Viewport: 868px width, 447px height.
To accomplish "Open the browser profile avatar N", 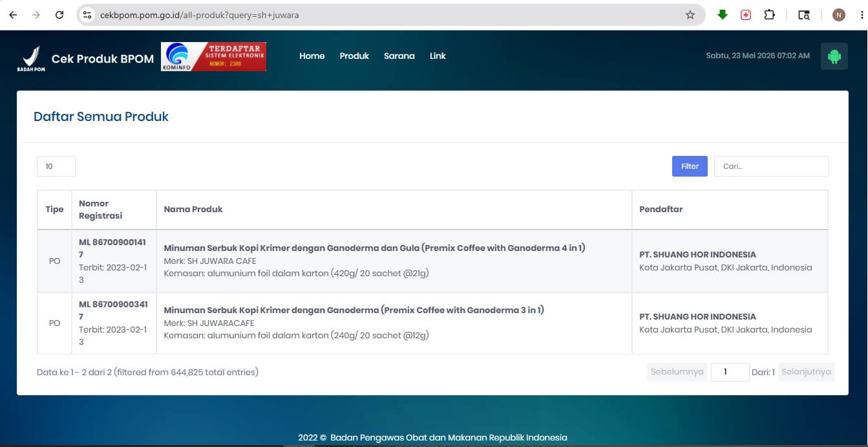I will click(839, 15).
